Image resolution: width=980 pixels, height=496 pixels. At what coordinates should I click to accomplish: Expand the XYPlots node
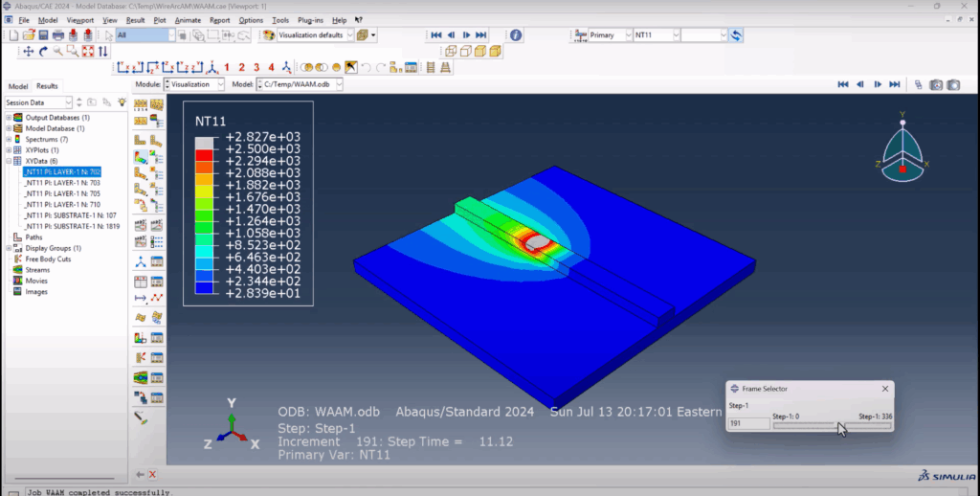[x=9, y=150]
